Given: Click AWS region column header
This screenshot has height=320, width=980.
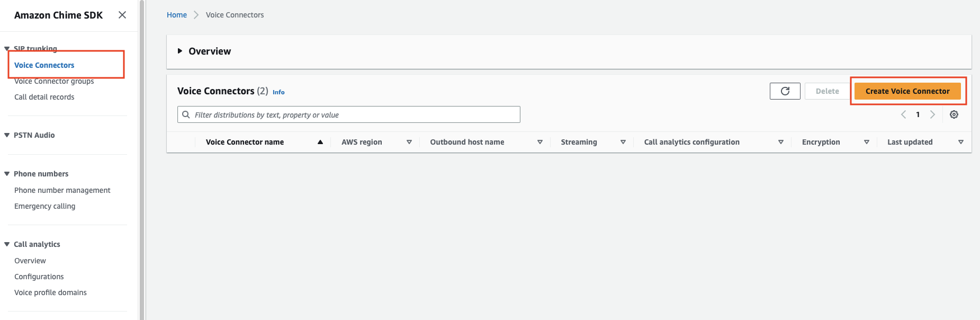Looking at the screenshot, I should coord(362,142).
